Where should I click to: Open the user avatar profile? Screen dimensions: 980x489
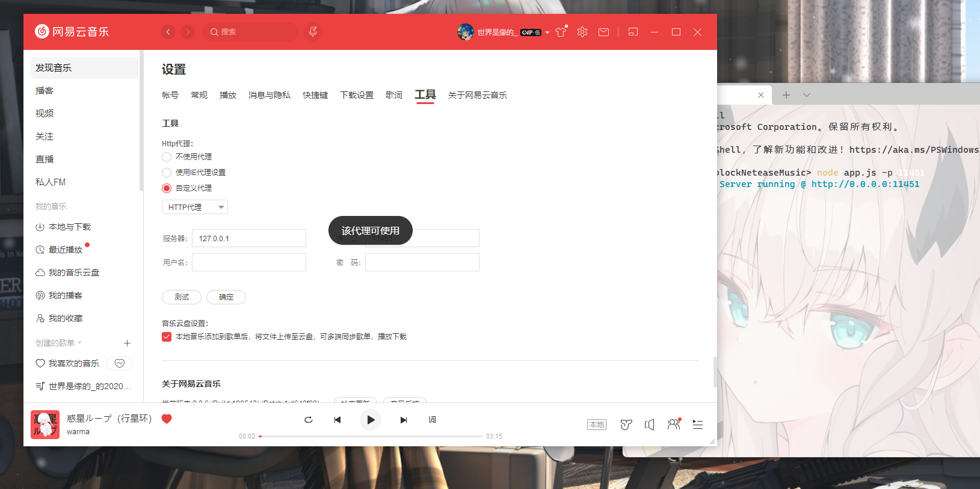(465, 32)
